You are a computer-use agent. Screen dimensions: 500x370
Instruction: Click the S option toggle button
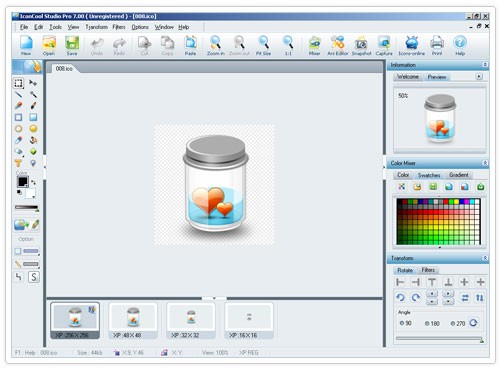(34, 277)
